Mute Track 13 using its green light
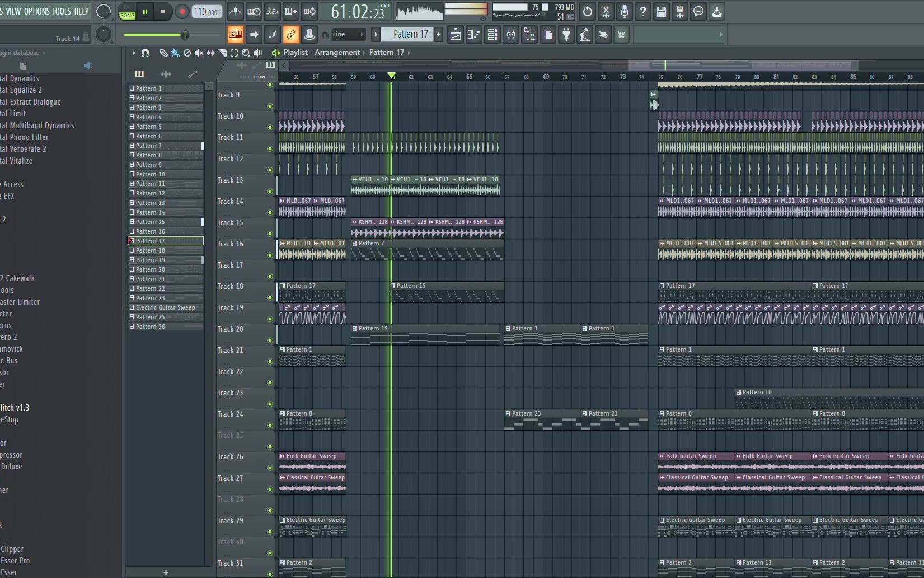 click(x=270, y=191)
